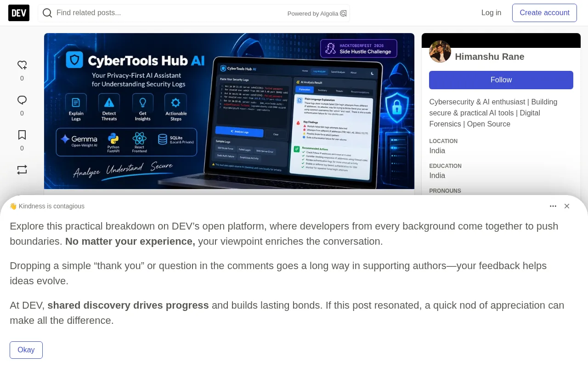
Task: Open Himanshu Rane's profile name link
Action: (x=490, y=57)
